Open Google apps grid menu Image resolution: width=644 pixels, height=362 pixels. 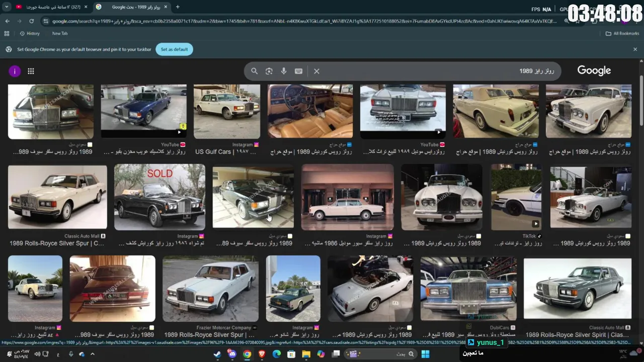(x=31, y=71)
